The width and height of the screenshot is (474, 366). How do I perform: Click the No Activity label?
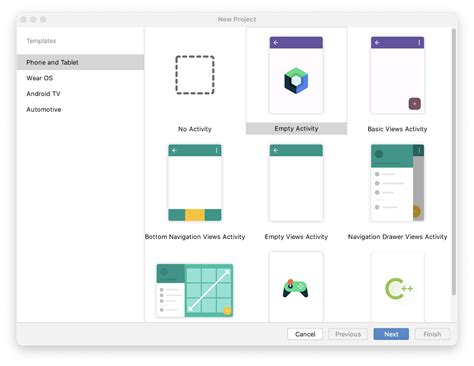coord(195,129)
